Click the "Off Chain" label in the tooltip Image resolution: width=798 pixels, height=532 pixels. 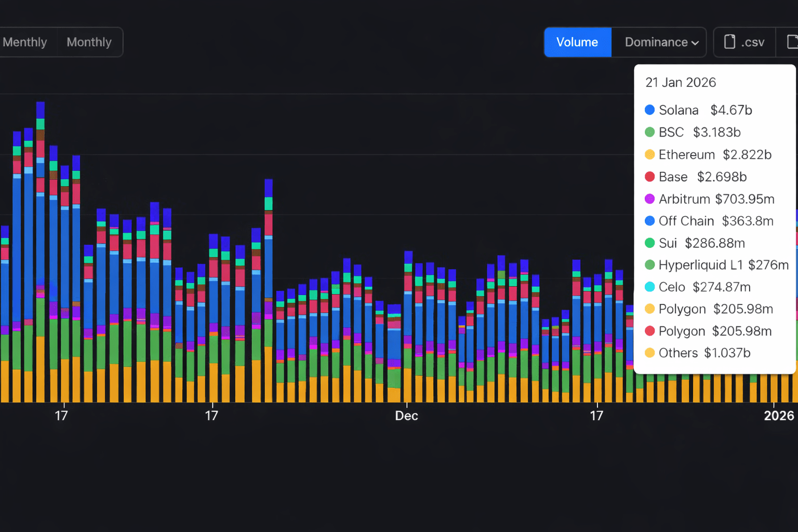686,221
